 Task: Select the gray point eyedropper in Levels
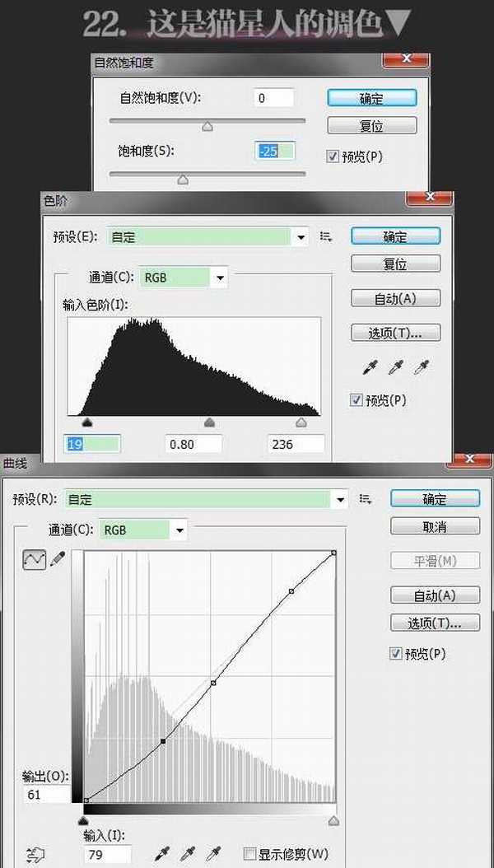tap(395, 367)
